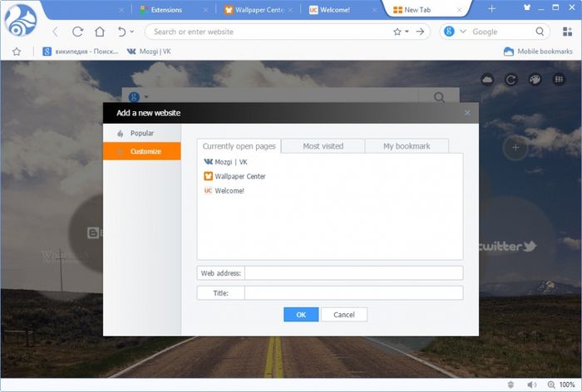Click the 100% zoom level

click(x=567, y=385)
